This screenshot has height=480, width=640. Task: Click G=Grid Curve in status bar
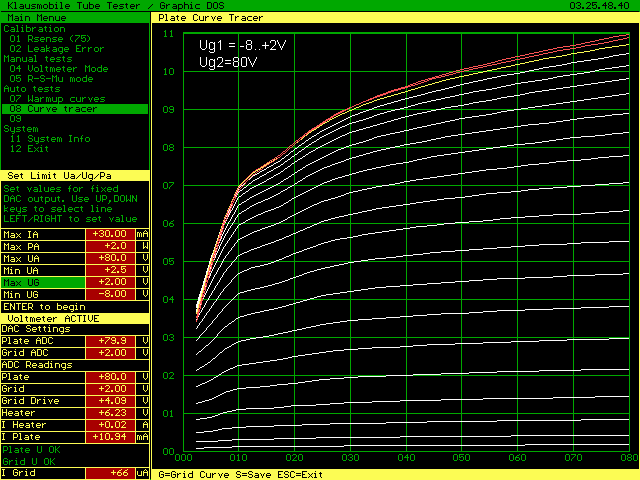pos(193,474)
